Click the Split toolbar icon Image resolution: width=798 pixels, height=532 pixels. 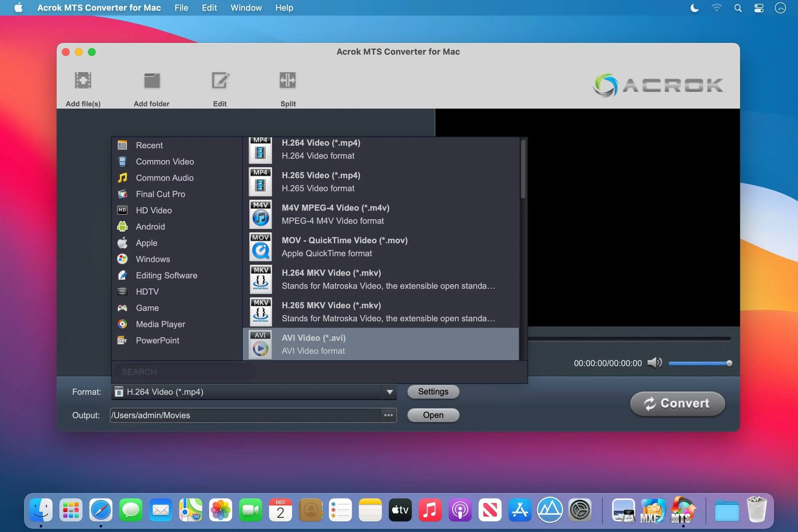tap(288, 81)
